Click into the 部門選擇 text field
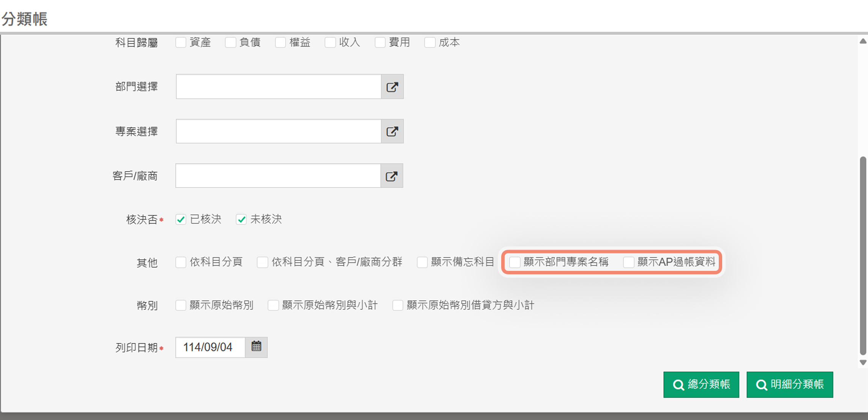The image size is (868, 420). point(278,87)
